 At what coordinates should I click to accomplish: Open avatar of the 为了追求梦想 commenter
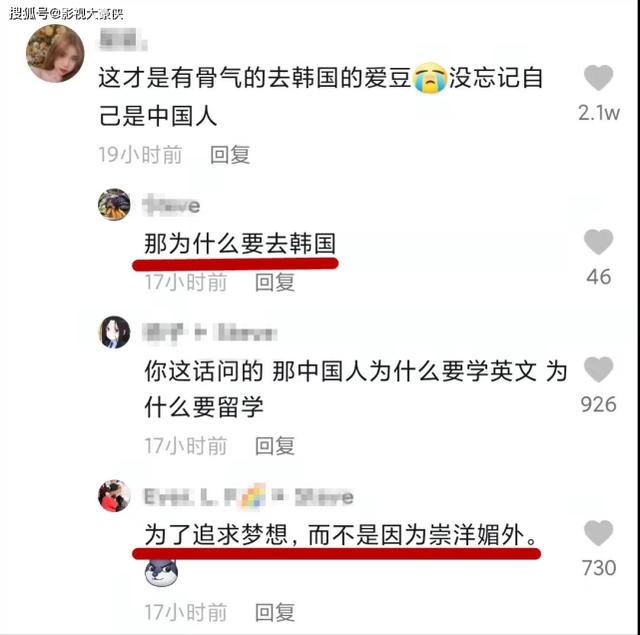click(x=114, y=496)
